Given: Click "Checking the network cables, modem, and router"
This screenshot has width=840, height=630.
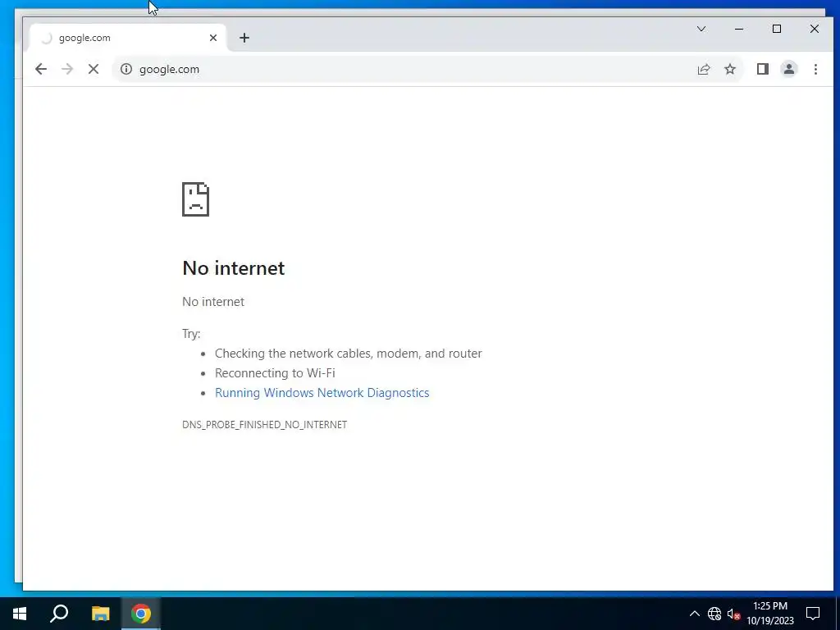Looking at the screenshot, I should pos(348,354).
